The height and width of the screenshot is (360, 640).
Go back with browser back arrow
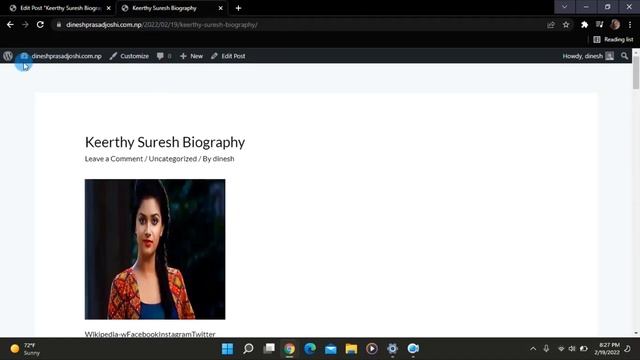tap(10, 24)
